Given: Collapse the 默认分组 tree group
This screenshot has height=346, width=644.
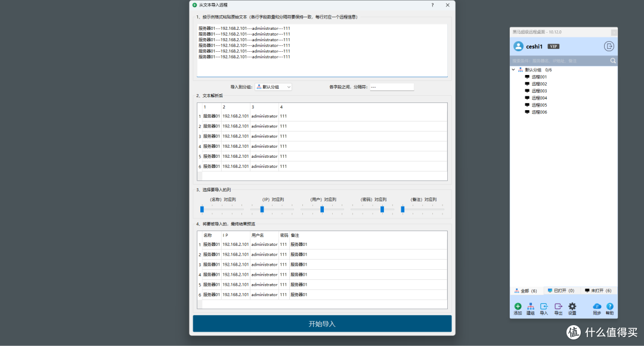Looking at the screenshot, I should click(x=513, y=70).
